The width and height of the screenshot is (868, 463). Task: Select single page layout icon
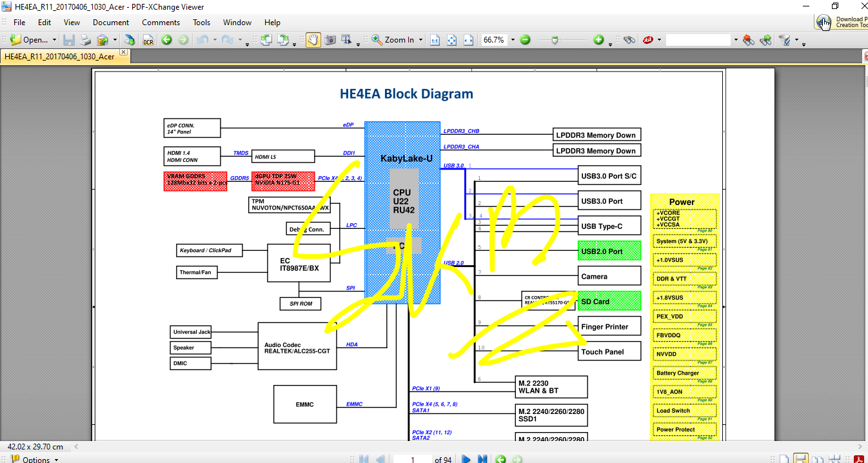coord(783,459)
